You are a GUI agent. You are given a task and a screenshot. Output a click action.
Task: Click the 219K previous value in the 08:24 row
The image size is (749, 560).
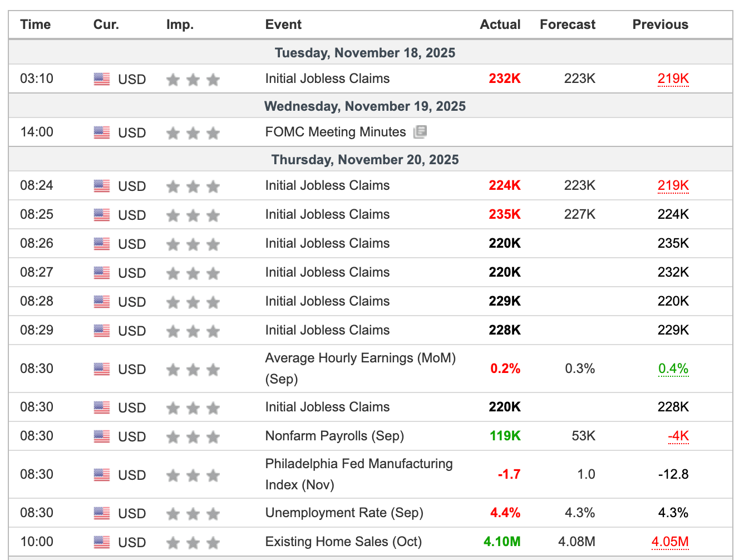(673, 185)
